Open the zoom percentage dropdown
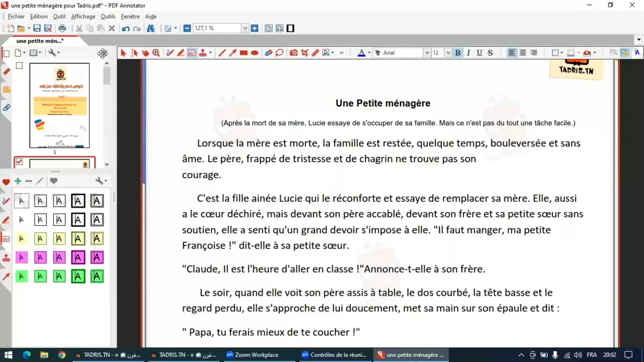 click(245, 28)
